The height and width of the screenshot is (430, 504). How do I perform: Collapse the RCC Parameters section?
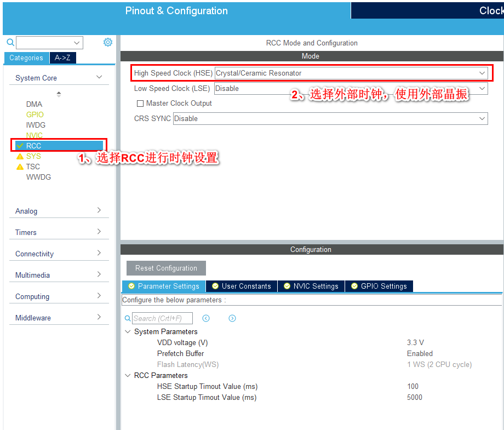pyautogui.click(x=128, y=375)
